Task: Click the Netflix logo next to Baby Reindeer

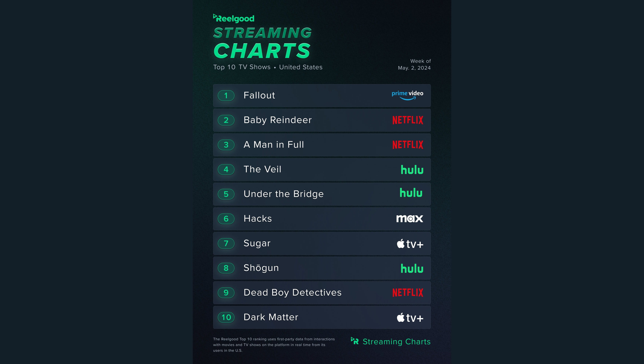Action: click(x=407, y=120)
